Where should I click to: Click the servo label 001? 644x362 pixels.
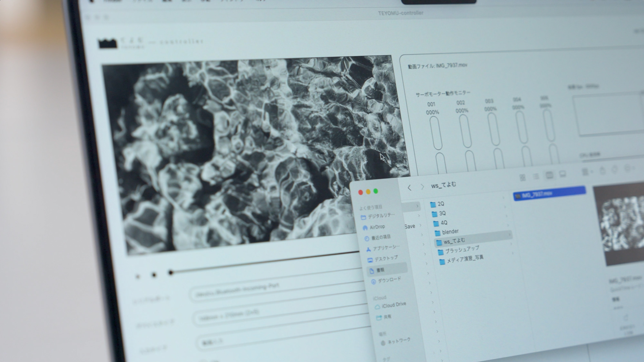point(431,104)
